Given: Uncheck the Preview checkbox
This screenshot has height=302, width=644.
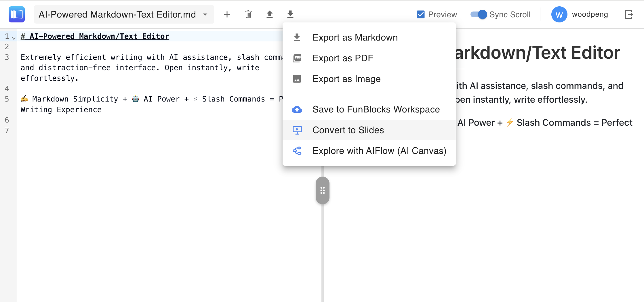Looking at the screenshot, I should tap(420, 14).
